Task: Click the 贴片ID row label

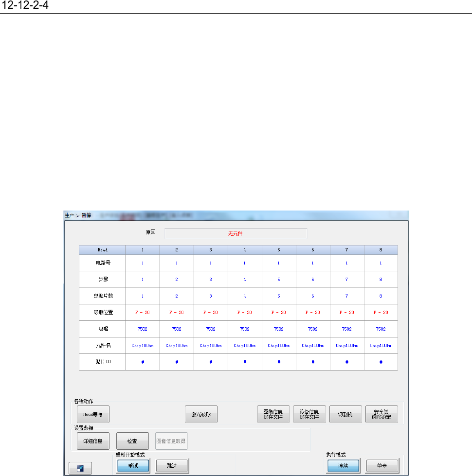Action: point(103,362)
